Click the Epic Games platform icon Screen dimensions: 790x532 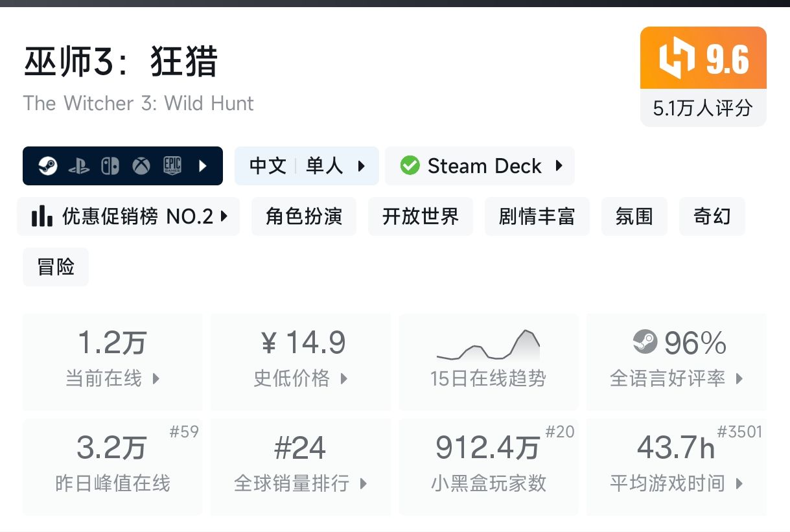pyautogui.click(x=172, y=166)
